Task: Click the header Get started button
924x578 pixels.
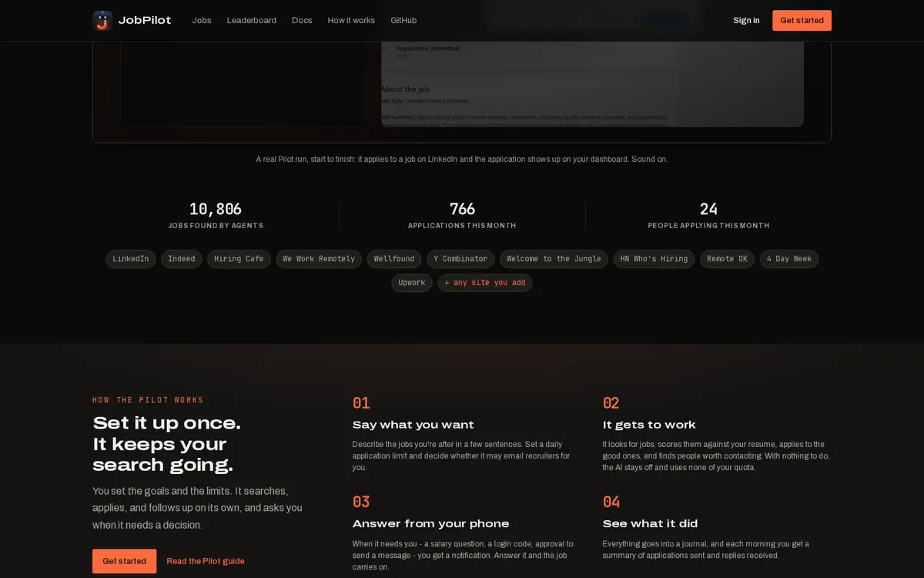Action: pos(802,20)
